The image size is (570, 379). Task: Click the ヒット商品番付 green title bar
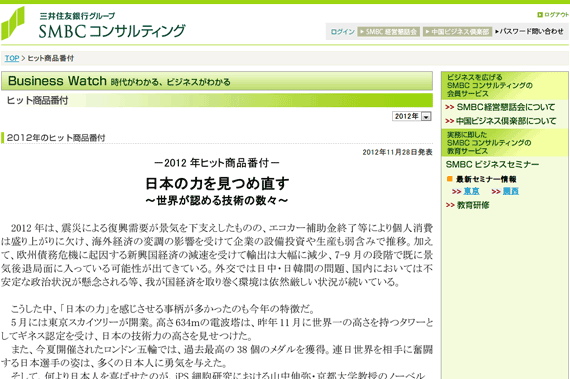point(217,100)
